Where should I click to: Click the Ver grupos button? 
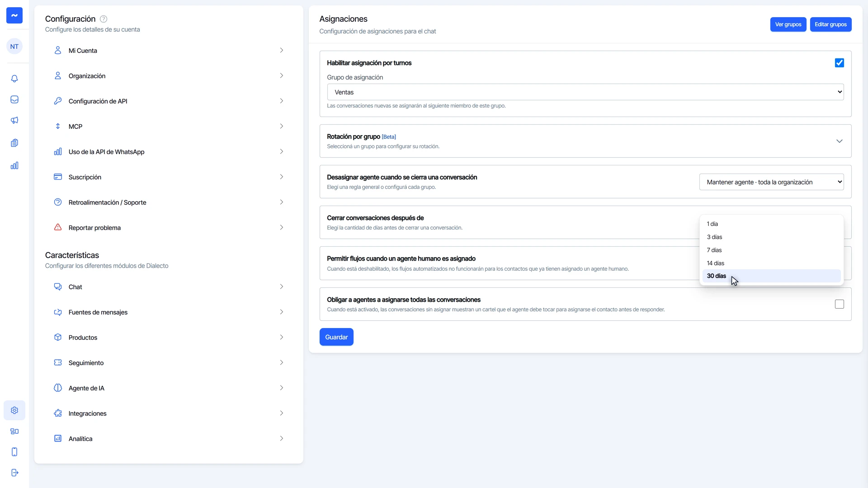pos(788,24)
